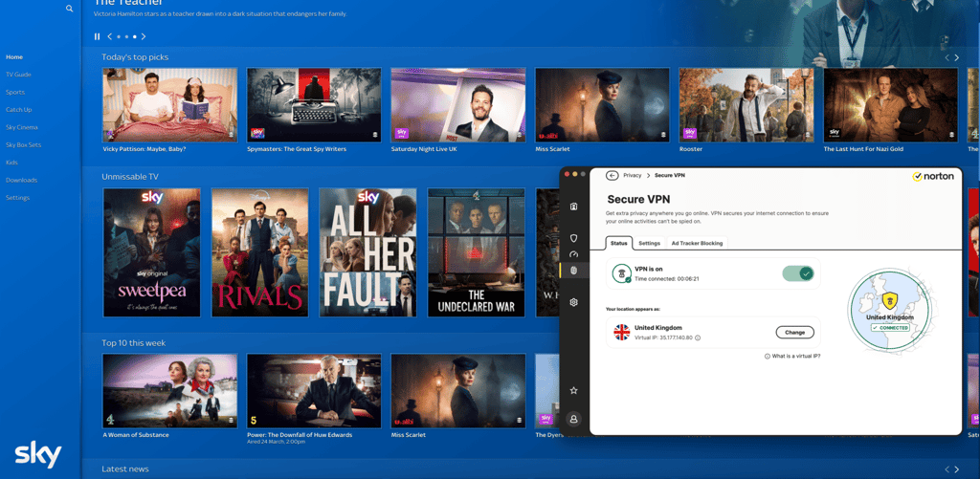
Task: Open Power: The Downfall of Huw Edwards
Action: click(x=314, y=391)
